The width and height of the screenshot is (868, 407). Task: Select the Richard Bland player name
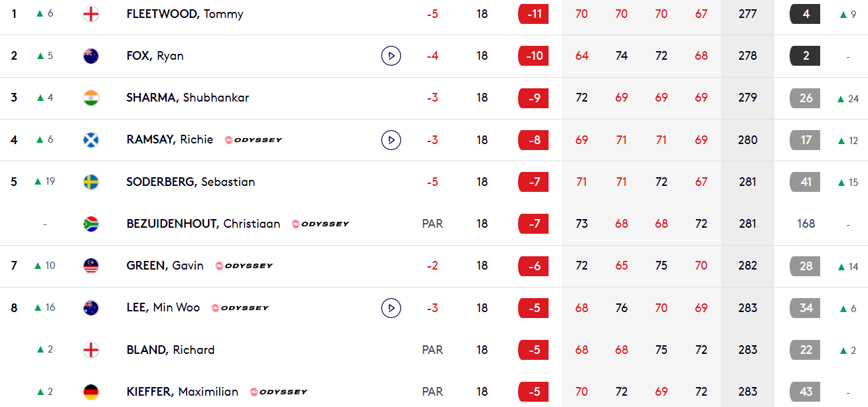click(171, 350)
